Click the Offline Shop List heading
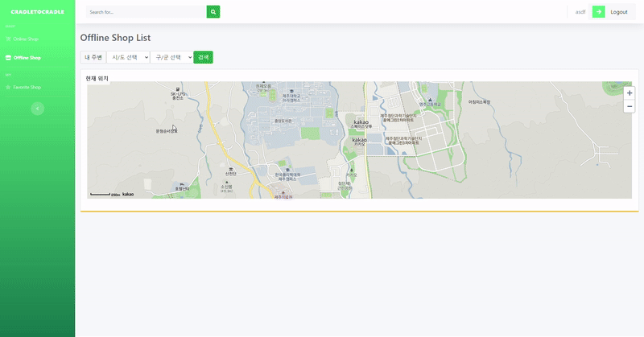 [x=115, y=38]
